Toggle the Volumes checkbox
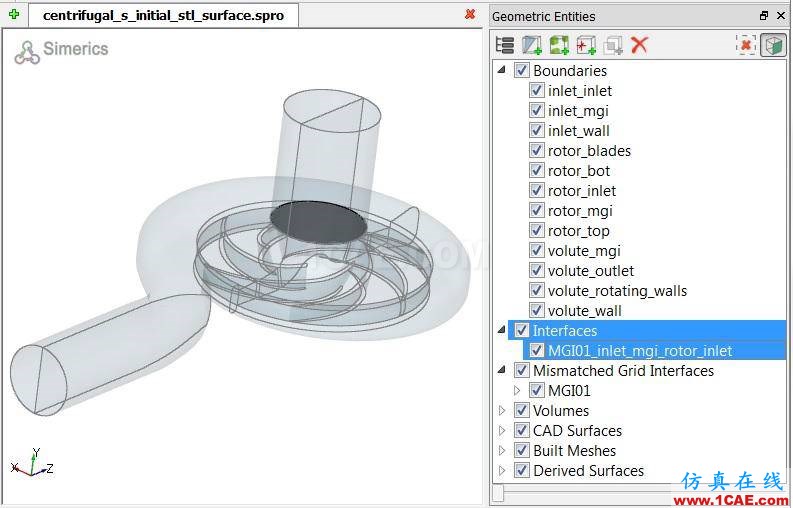 521,410
